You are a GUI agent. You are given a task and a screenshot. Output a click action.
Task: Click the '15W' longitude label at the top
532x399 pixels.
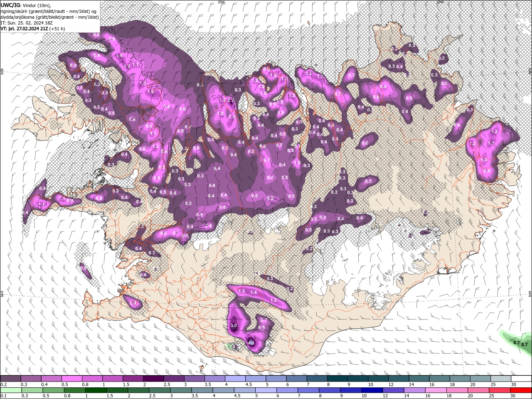pos(441,2)
